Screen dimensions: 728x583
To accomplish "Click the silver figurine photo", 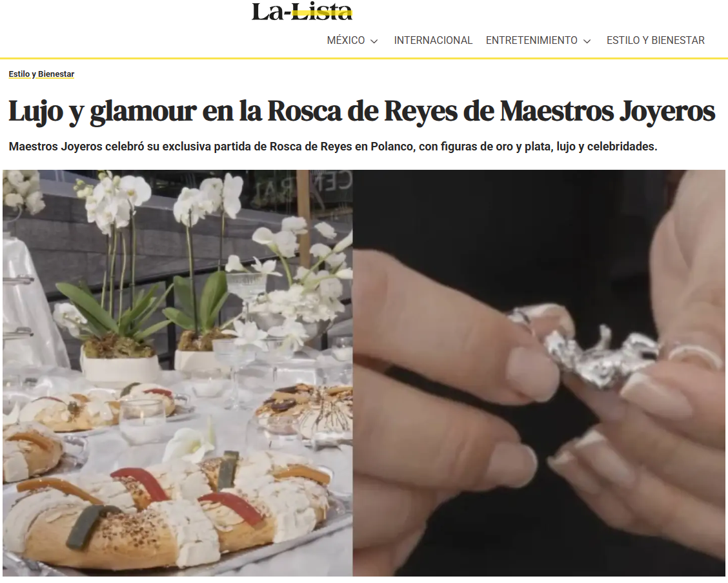I will point(539,373).
